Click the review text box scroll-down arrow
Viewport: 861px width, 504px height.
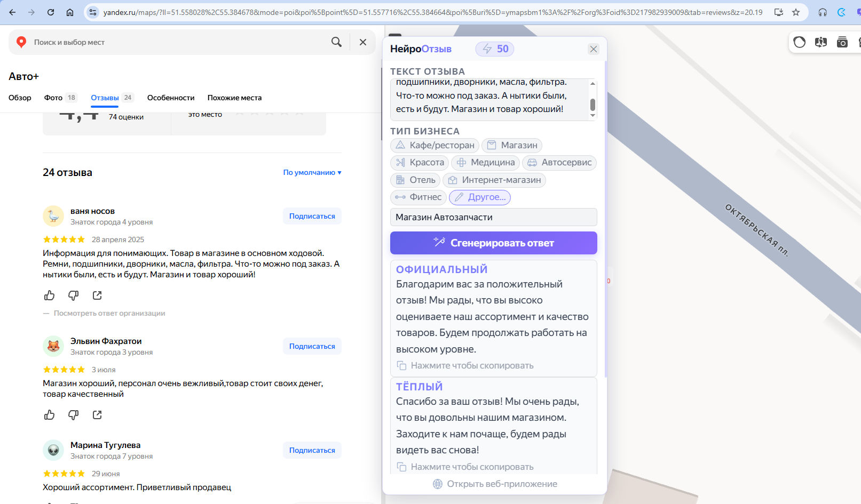593,115
